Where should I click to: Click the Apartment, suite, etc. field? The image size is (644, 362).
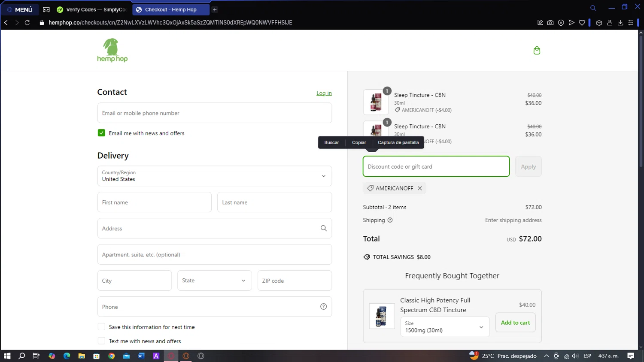(215, 254)
